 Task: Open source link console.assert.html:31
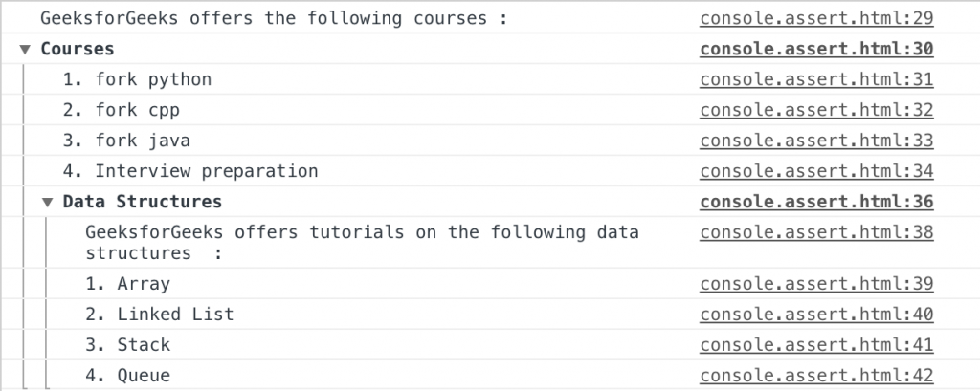coord(816,79)
